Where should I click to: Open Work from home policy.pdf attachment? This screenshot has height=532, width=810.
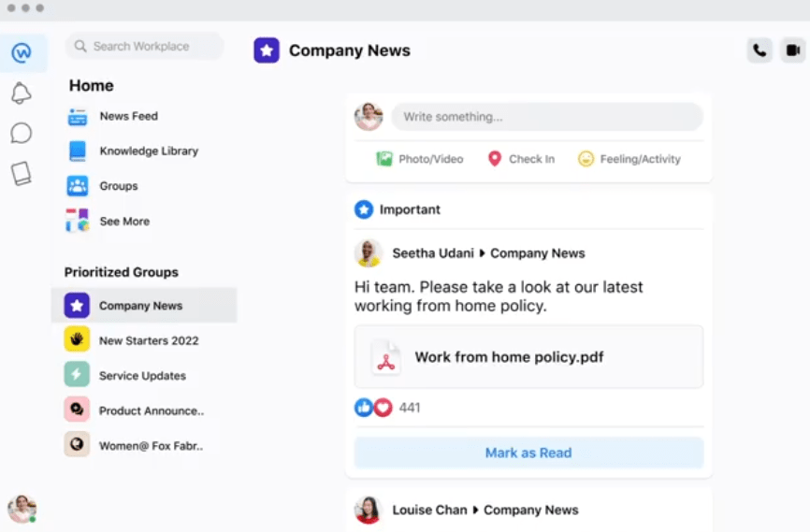(x=528, y=356)
